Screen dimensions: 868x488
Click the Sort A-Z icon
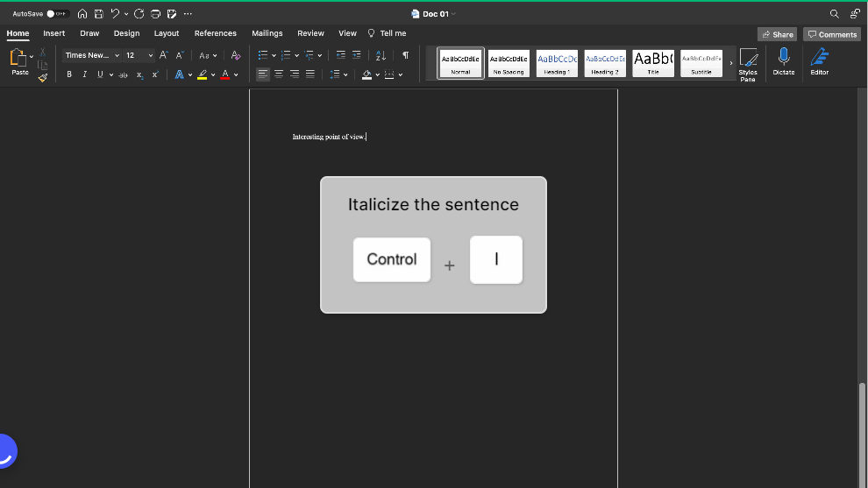click(x=381, y=55)
